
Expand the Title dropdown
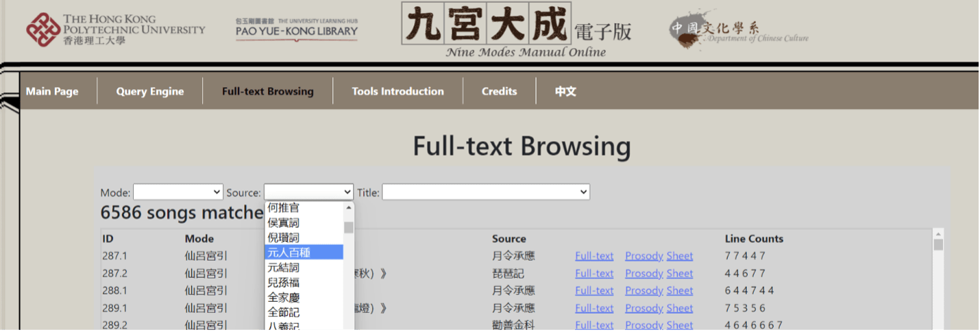(486, 192)
